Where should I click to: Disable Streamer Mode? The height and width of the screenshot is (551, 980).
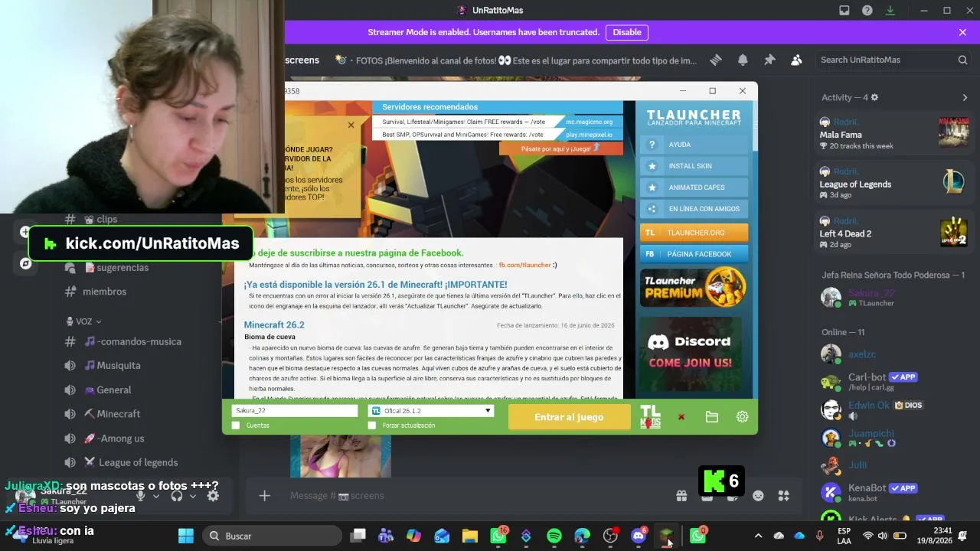[x=627, y=32]
